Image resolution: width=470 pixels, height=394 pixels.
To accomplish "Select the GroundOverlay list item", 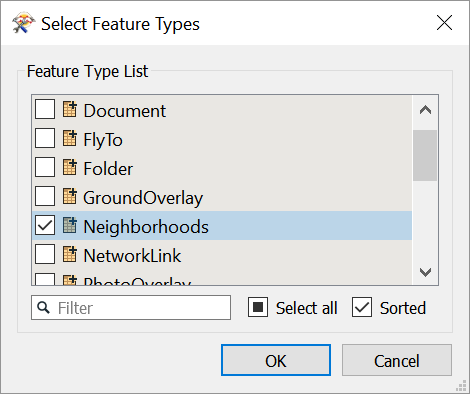I will click(222, 197).
